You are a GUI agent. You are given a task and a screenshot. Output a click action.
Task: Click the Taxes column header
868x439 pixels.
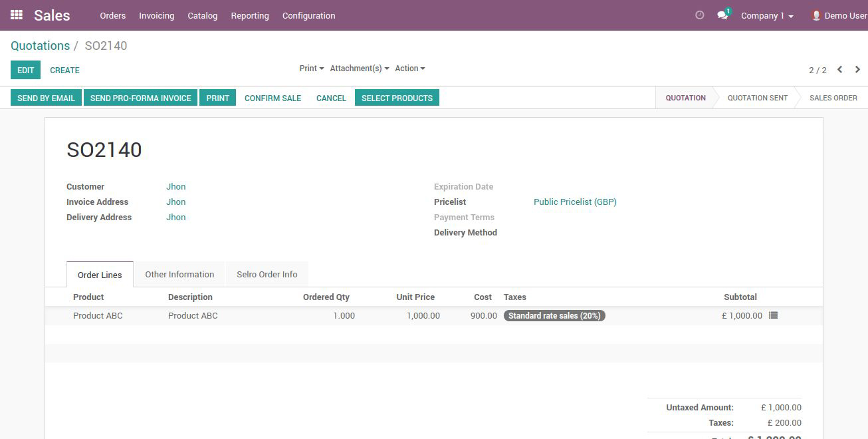coord(515,297)
